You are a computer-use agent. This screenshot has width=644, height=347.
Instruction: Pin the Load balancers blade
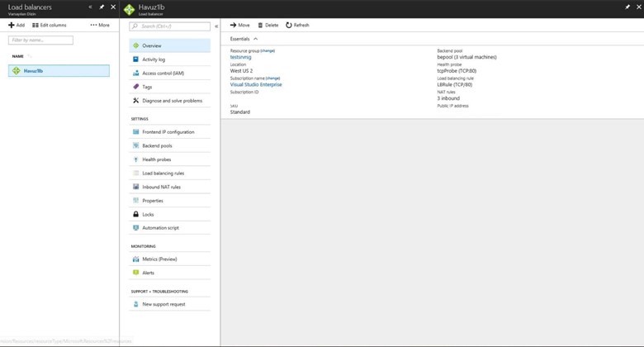point(102,7)
